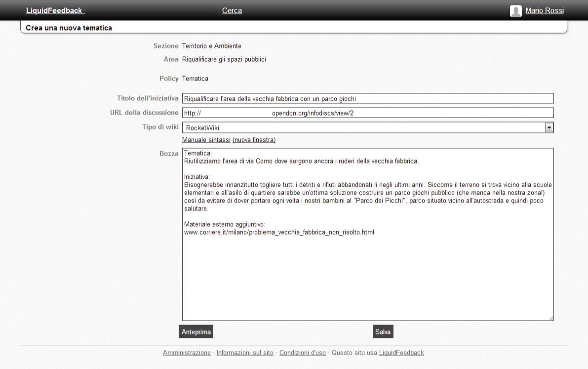
Task: Click into the URL della discussione field
Action: click(x=367, y=113)
